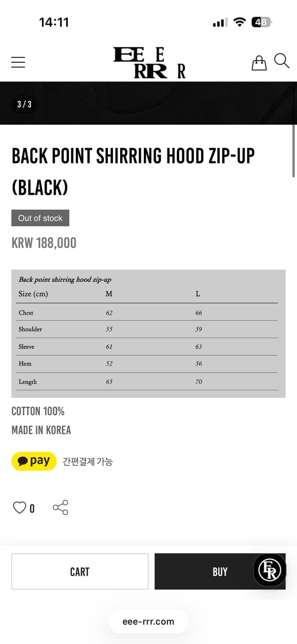
Task: Tap the EEE RRR logo in the header
Action: coord(148,61)
